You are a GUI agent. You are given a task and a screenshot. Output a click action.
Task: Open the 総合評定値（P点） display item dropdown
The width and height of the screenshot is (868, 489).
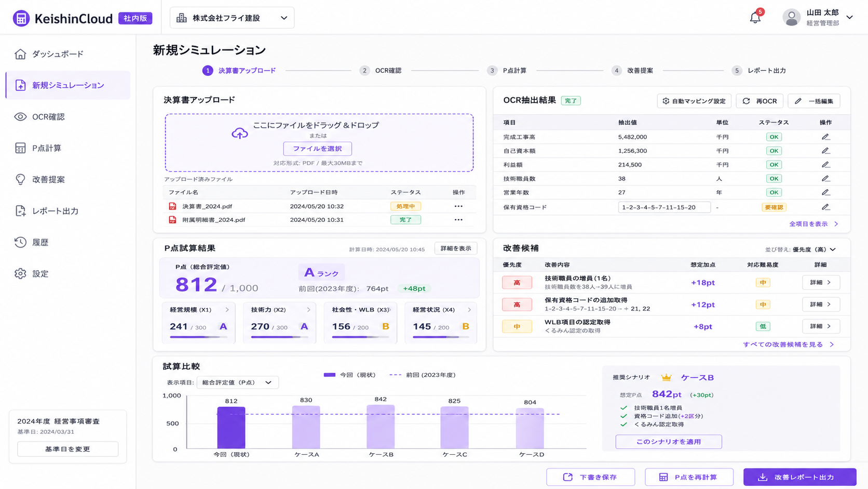pos(238,382)
